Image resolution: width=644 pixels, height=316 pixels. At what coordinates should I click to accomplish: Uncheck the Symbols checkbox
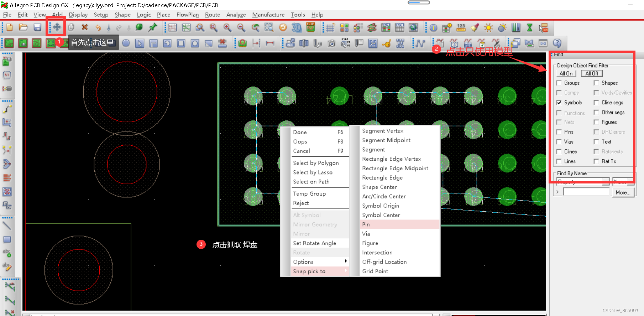[x=559, y=103]
